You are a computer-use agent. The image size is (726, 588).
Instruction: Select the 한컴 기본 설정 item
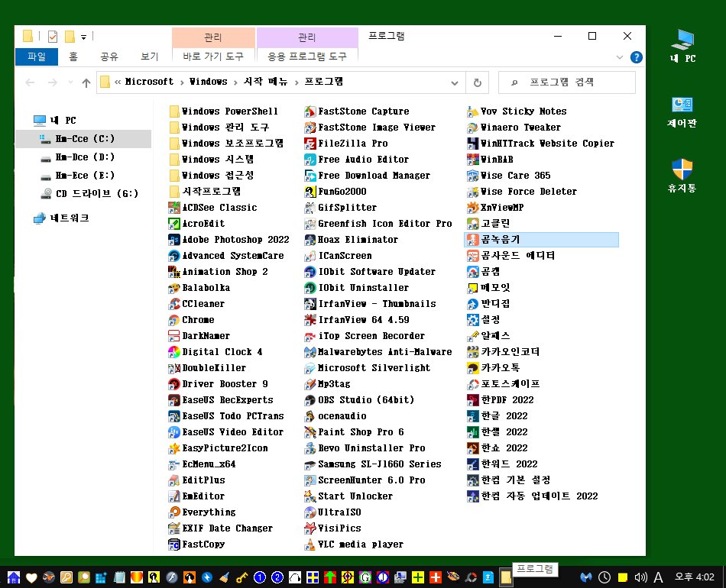[x=508, y=480]
